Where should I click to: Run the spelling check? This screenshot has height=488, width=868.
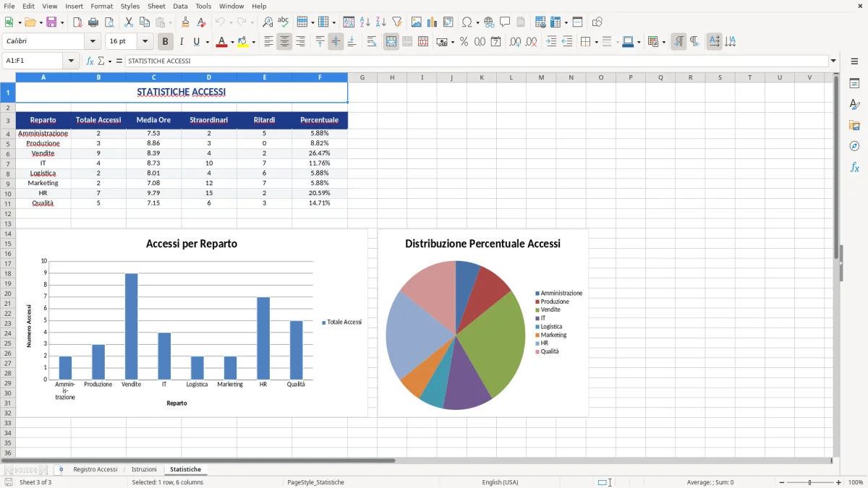[x=284, y=22]
